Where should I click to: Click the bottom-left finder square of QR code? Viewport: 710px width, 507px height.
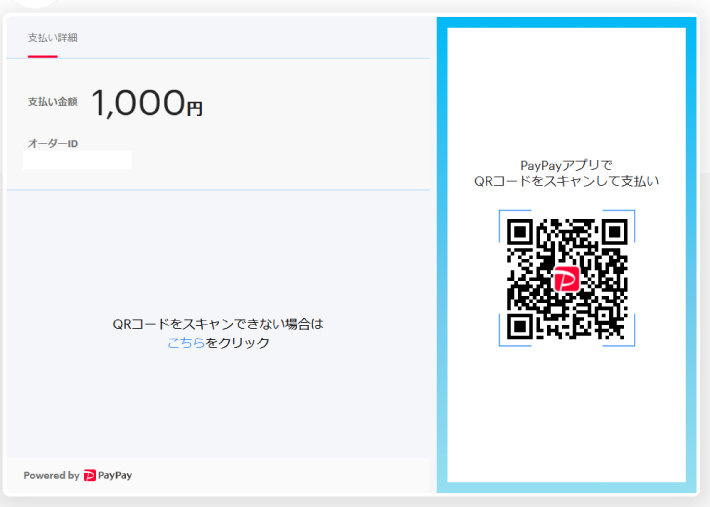click(519, 326)
